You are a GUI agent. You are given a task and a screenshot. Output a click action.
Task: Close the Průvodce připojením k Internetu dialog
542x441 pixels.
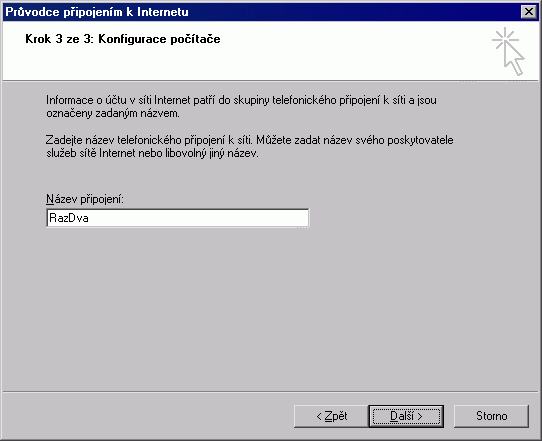[x=529, y=12]
